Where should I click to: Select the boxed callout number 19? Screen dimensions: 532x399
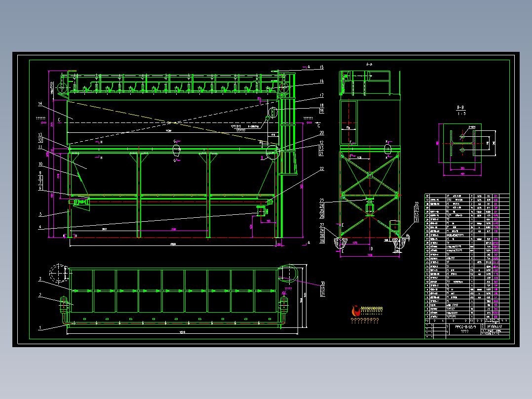click(321, 111)
